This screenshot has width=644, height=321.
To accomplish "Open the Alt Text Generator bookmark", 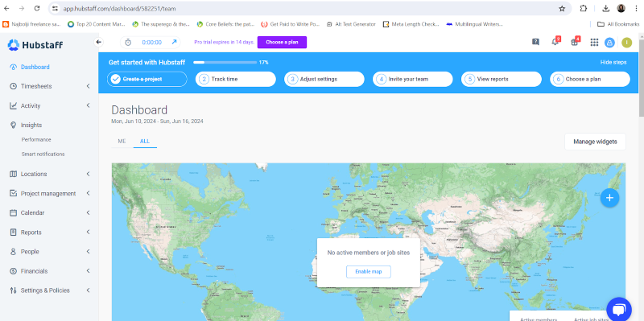I will click(351, 24).
